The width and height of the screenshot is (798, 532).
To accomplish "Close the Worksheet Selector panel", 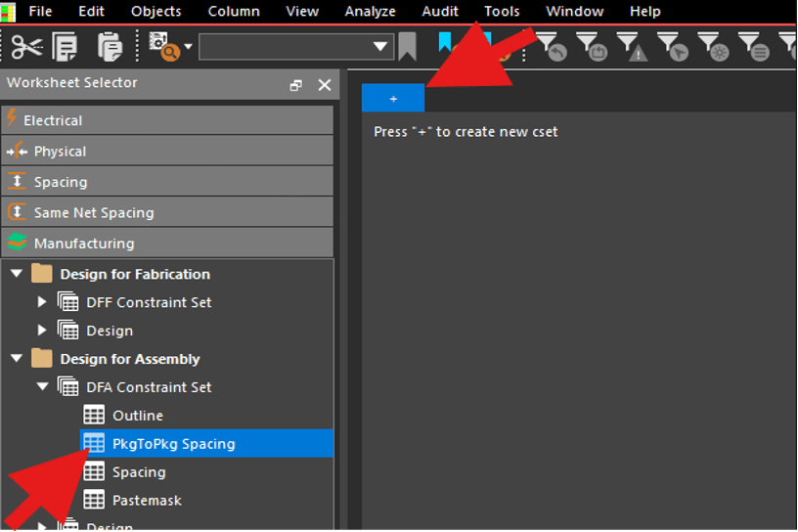I will tap(325, 85).
